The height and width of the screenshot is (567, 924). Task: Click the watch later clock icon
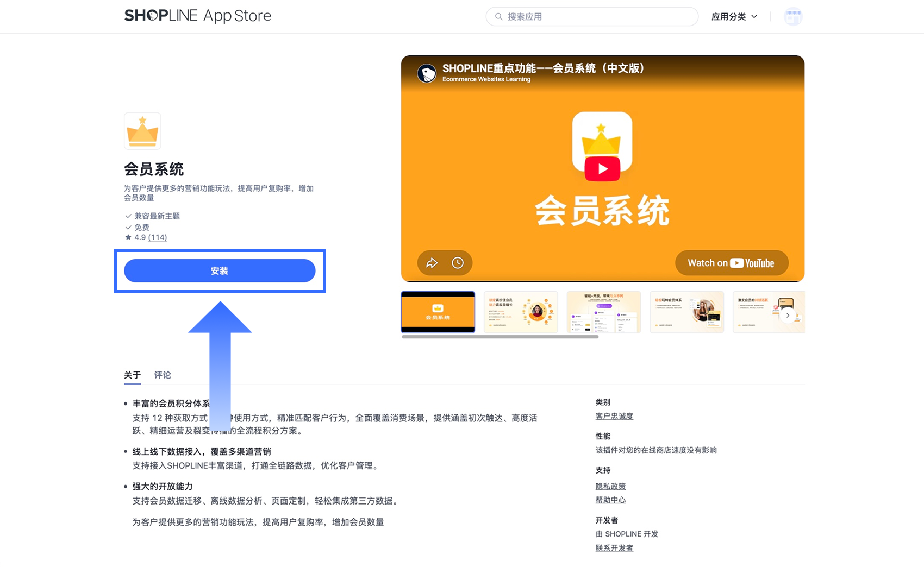[x=458, y=263]
